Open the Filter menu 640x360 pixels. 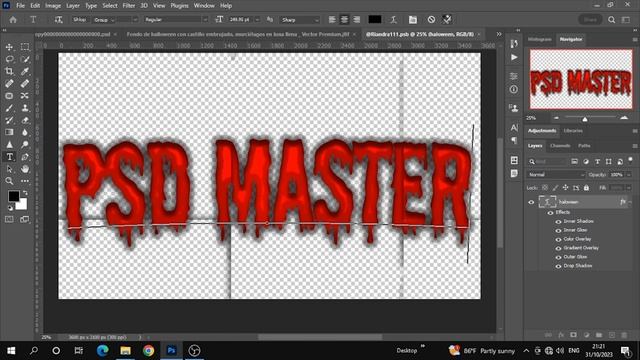129,6
